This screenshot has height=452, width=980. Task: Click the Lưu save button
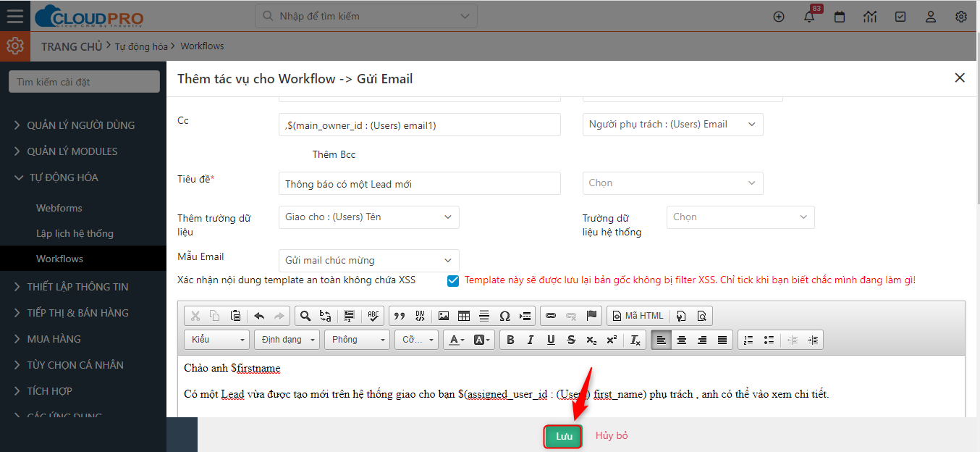pyautogui.click(x=564, y=436)
